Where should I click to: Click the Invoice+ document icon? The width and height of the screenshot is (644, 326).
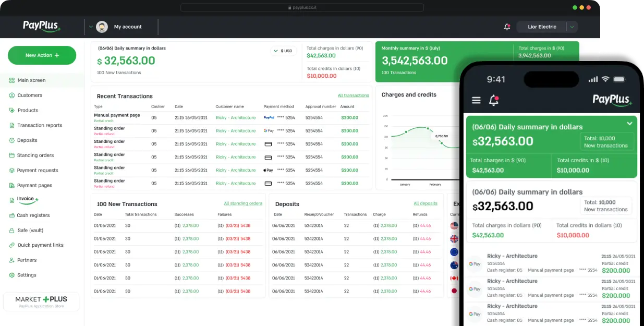coord(12,200)
